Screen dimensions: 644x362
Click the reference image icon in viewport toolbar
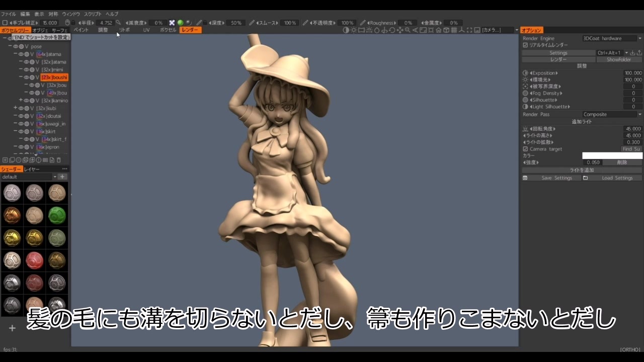[476, 30]
